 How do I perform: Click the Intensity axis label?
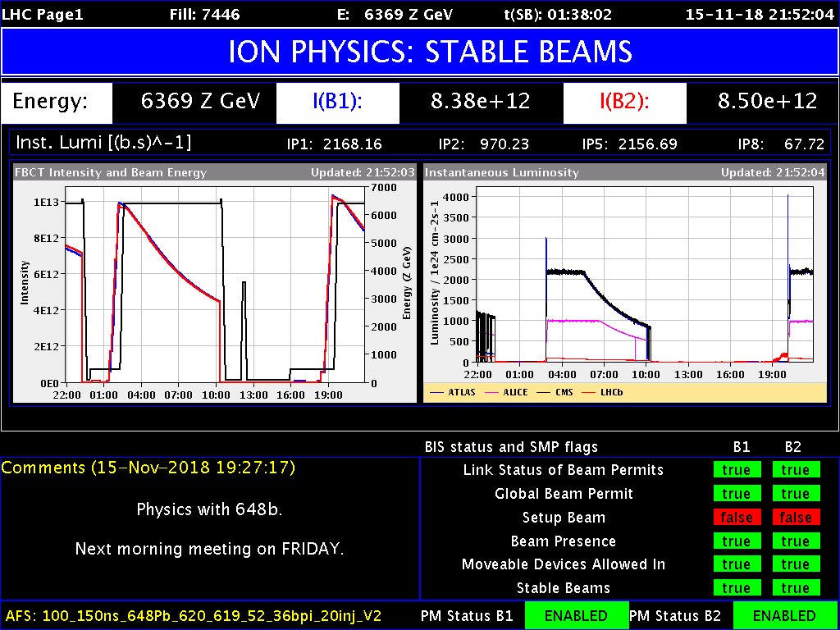25,283
